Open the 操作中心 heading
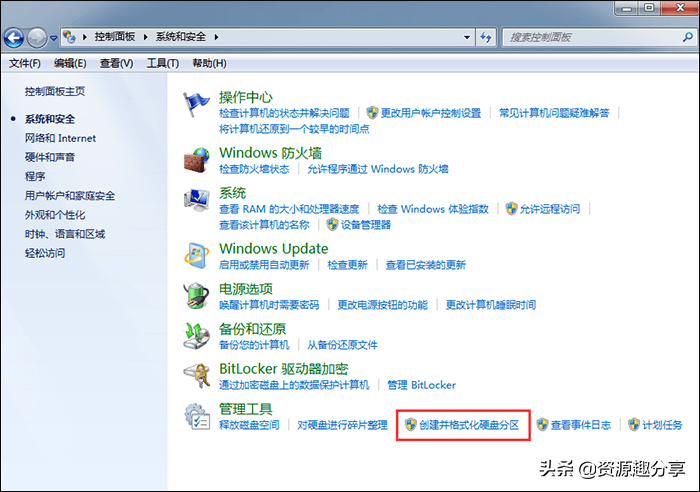Screen dimensions: 700x492 click(246, 97)
